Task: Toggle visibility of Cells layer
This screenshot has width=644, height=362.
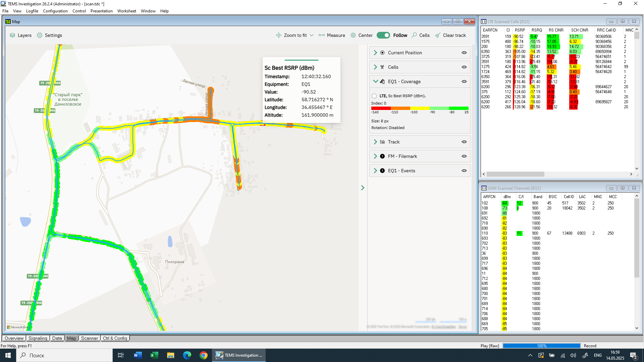Action: (x=464, y=67)
